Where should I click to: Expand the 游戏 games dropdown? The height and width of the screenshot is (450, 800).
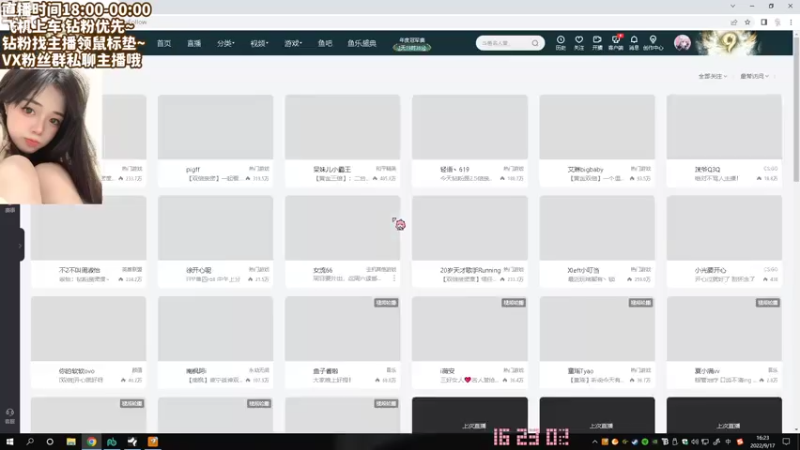click(293, 43)
